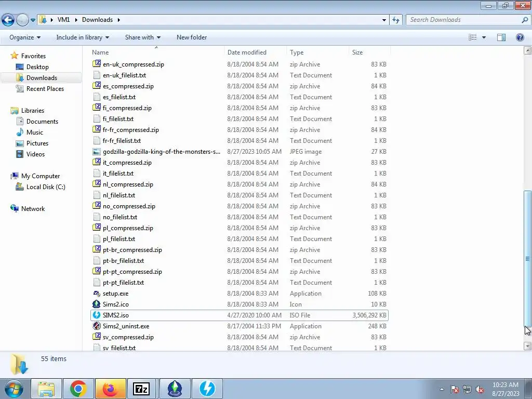532x399 pixels.
Task: Open recent locations dropdown arrow
Action: [33, 20]
